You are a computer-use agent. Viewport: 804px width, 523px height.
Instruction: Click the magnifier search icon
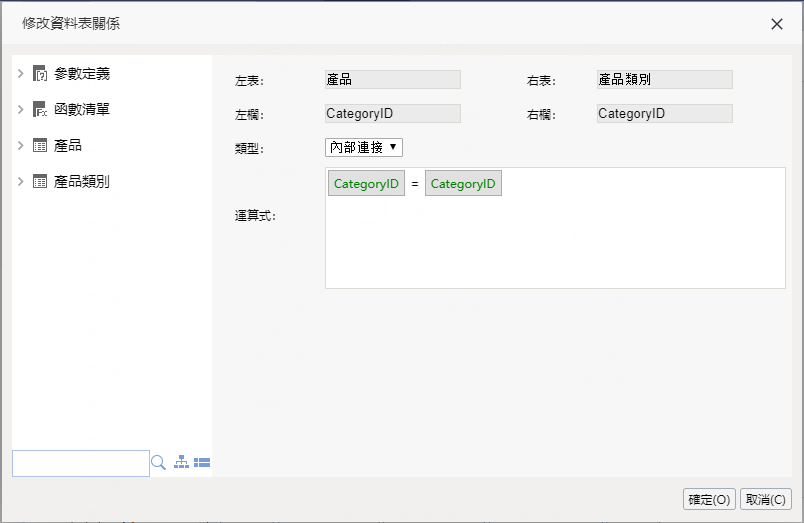[158, 463]
